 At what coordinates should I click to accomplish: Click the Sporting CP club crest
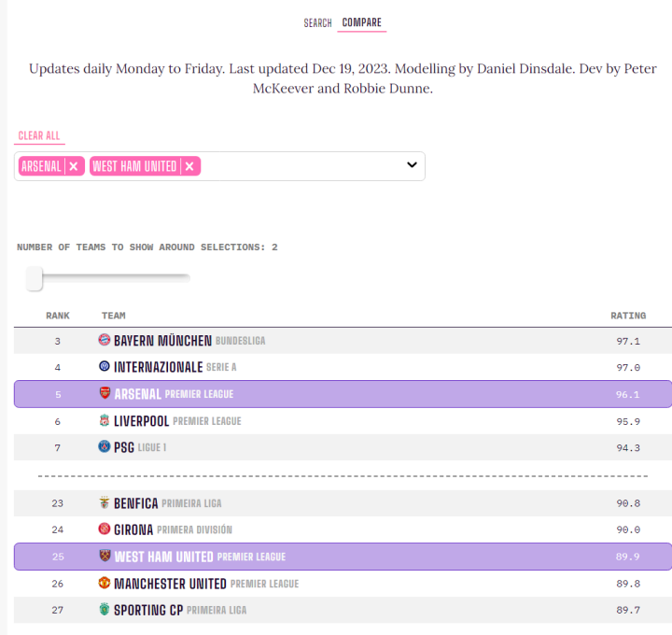(x=105, y=610)
